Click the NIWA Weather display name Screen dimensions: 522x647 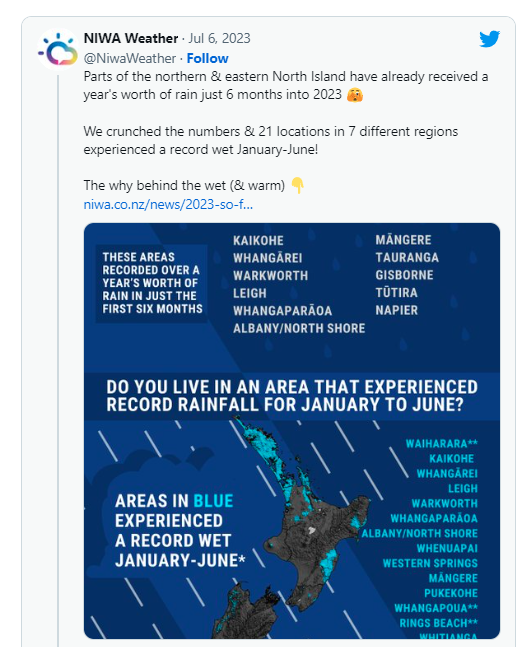[x=131, y=38]
